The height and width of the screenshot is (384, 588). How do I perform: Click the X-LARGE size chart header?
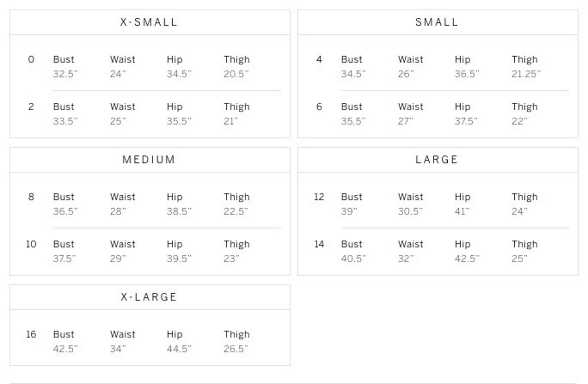click(x=149, y=297)
